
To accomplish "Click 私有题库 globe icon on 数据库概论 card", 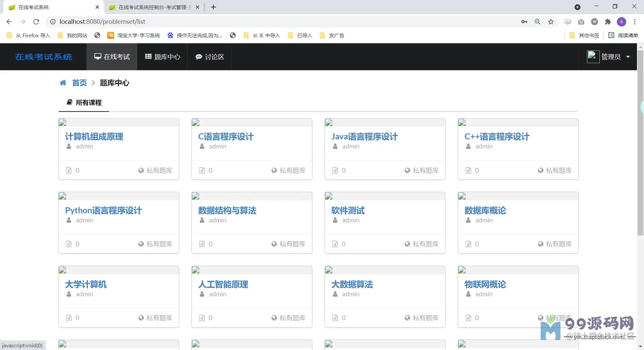I will click(540, 244).
